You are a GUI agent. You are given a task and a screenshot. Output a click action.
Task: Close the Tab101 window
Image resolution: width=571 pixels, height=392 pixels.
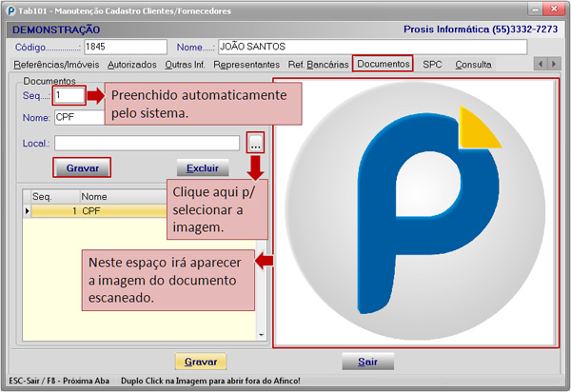tap(554, 10)
